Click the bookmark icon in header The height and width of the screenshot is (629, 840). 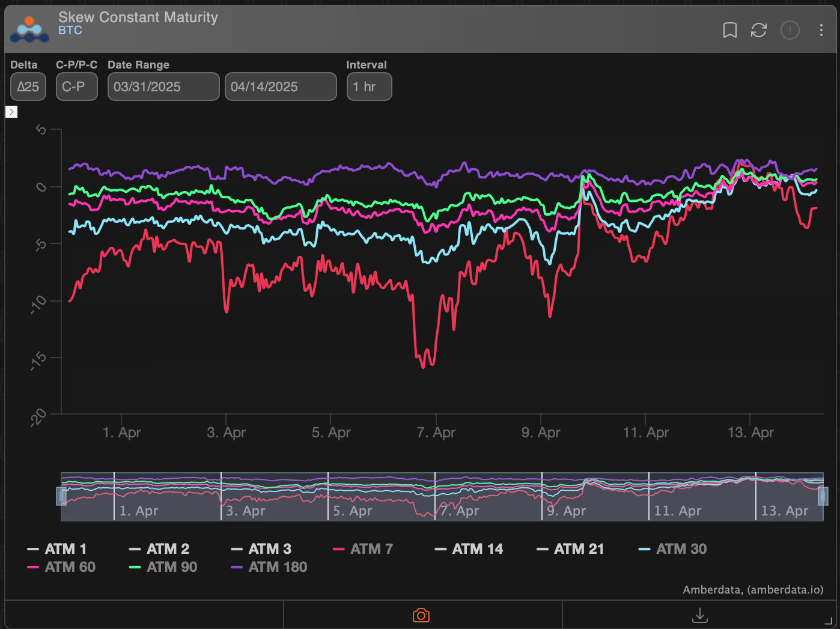[729, 30]
